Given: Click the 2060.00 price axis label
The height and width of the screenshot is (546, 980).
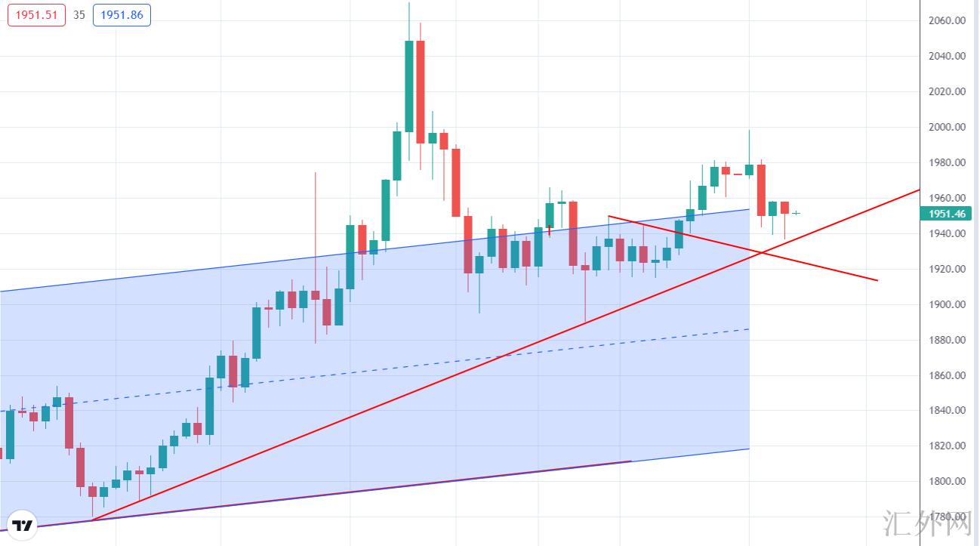Looking at the screenshot, I should (947, 20).
